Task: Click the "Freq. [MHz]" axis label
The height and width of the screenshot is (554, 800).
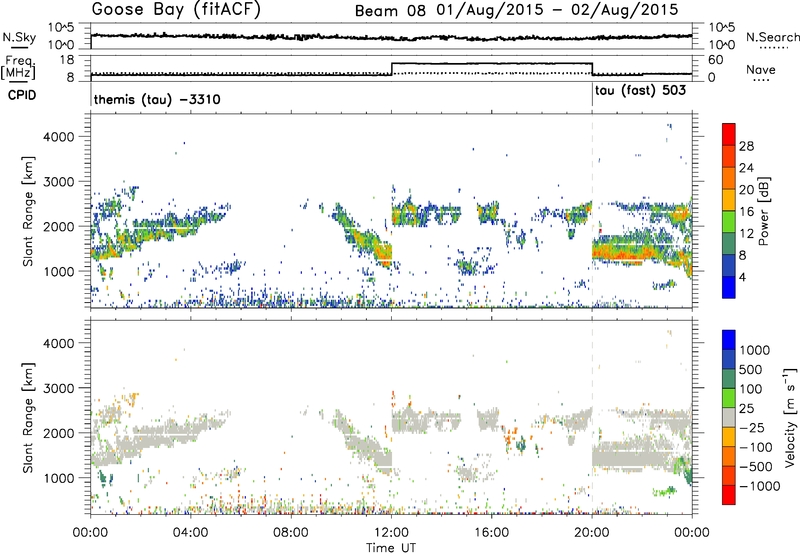Action: (x=18, y=67)
